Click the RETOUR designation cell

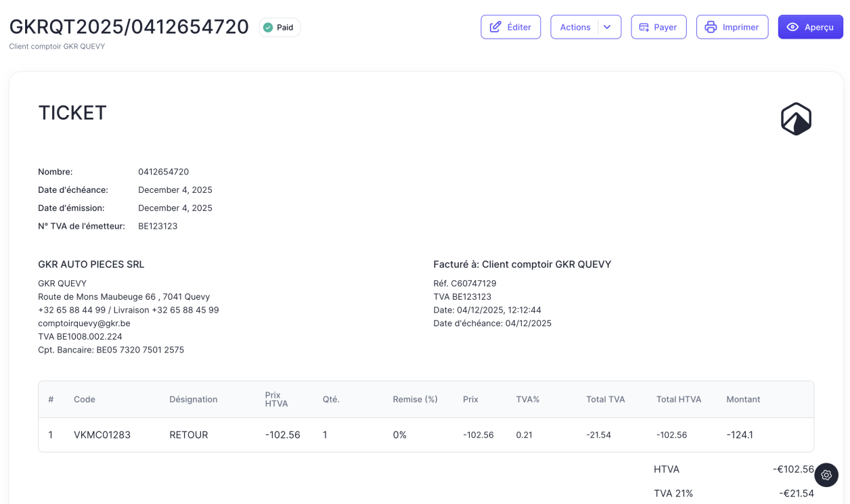(189, 435)
